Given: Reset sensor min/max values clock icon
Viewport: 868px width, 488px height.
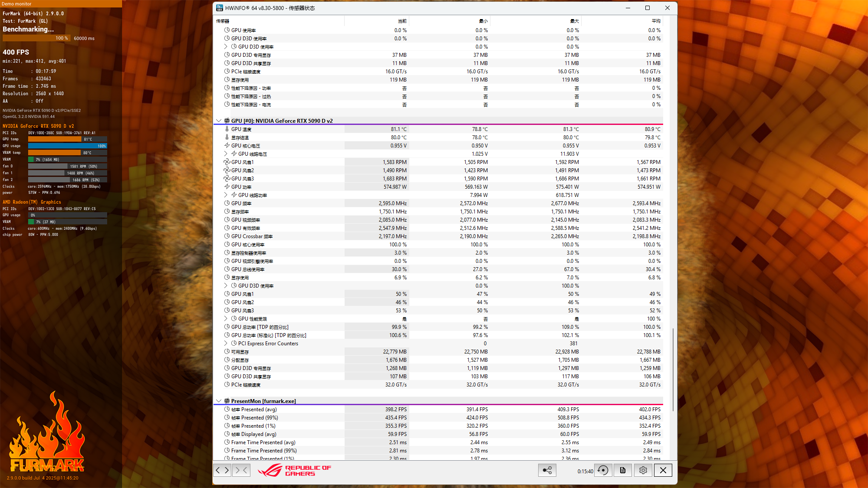Looking at the screenshot, I should pyautogui.click(x=603, y=470).
